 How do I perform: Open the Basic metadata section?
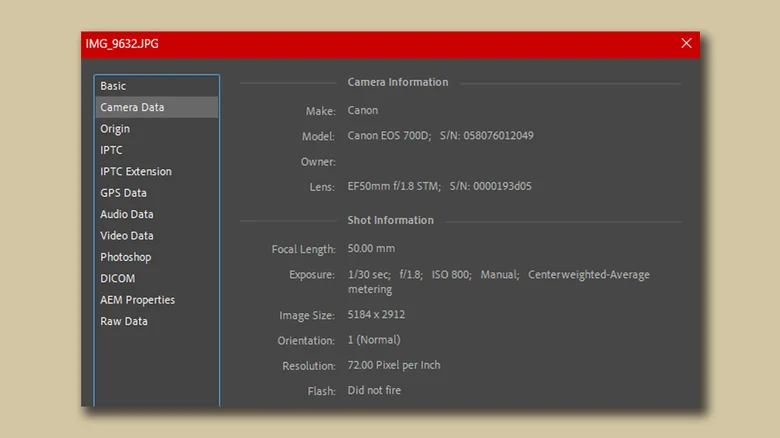pos(113,86)
